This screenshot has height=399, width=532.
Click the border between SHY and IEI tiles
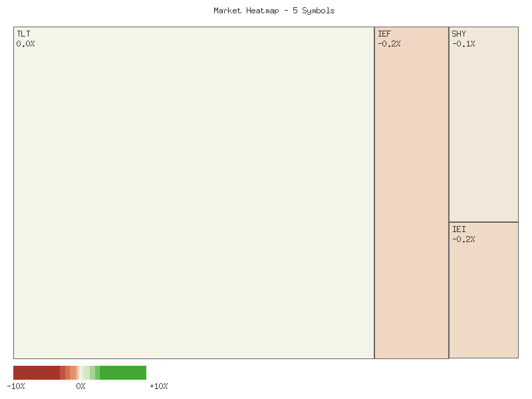point(483,221)
